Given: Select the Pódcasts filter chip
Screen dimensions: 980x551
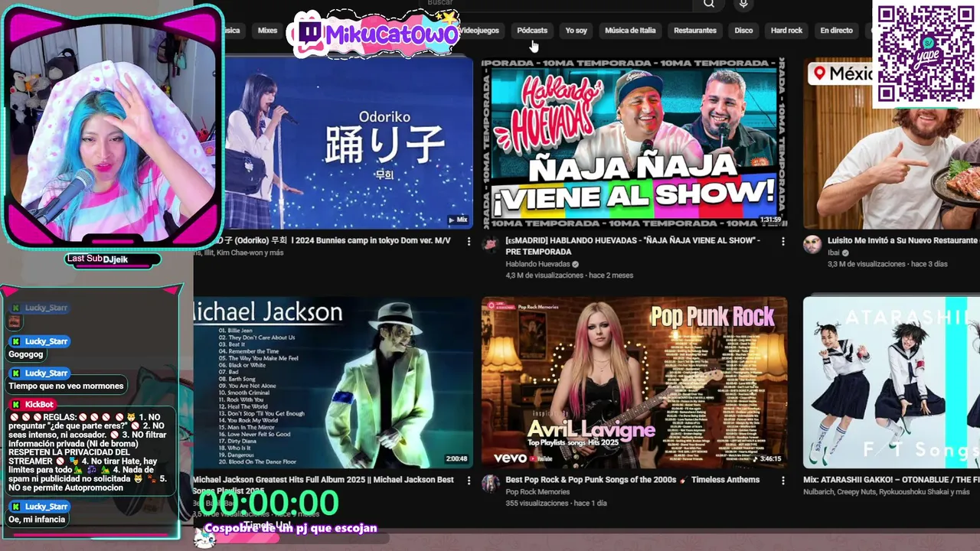Looking at the screenshot, I should (532, 31).
